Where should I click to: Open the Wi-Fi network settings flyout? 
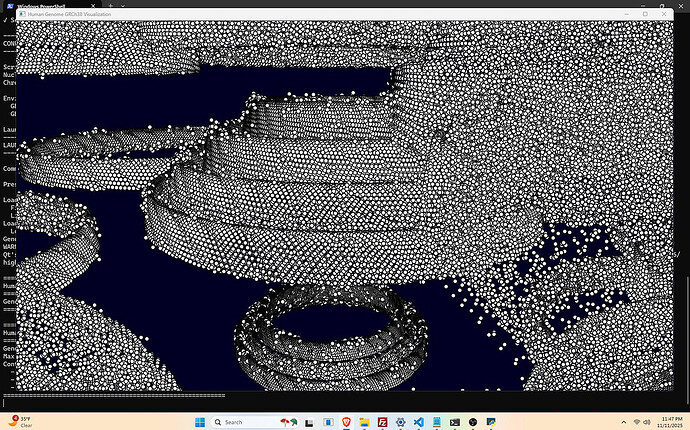pos(637,422)
